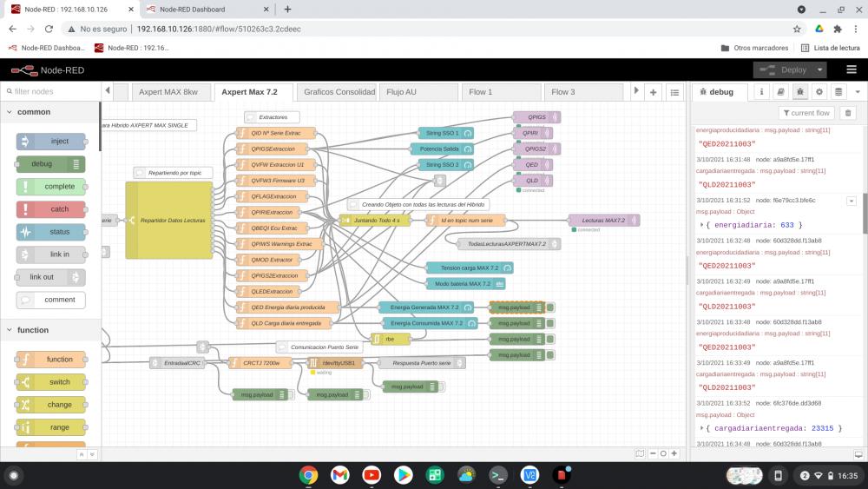Select the Juntando Todo 4 s node
Image resolution: width=868 pixels, height=489 pixels.
(x=376, y=221)
